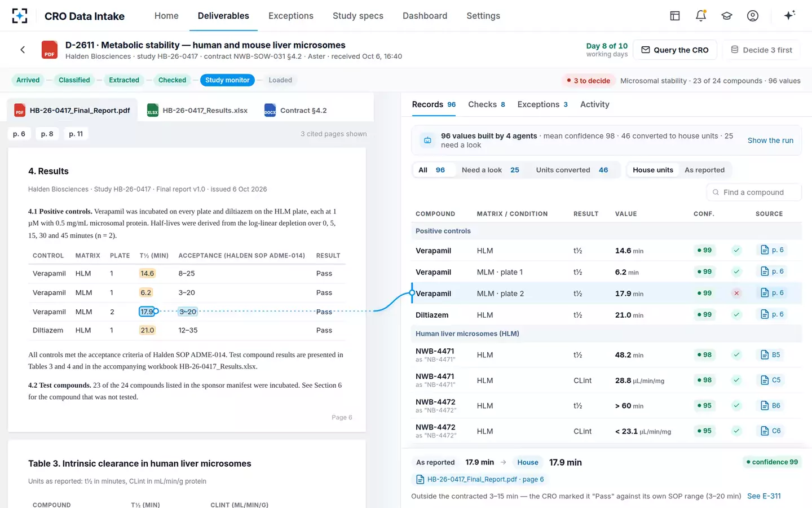Open notifications bell

click(701, 16)
